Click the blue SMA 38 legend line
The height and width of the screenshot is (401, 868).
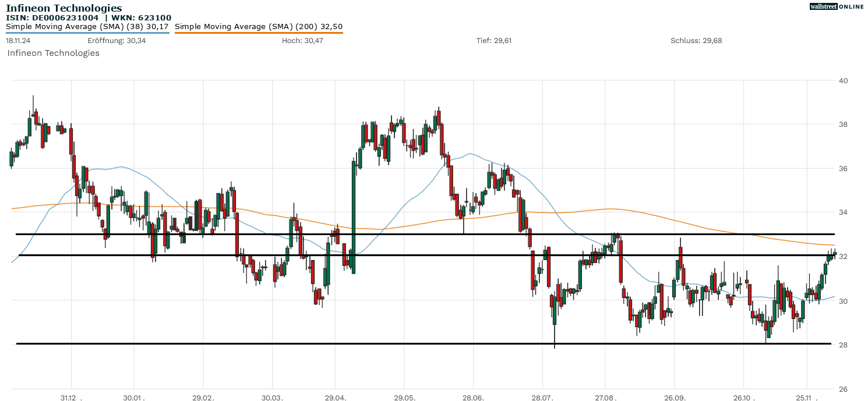(87, 33)
